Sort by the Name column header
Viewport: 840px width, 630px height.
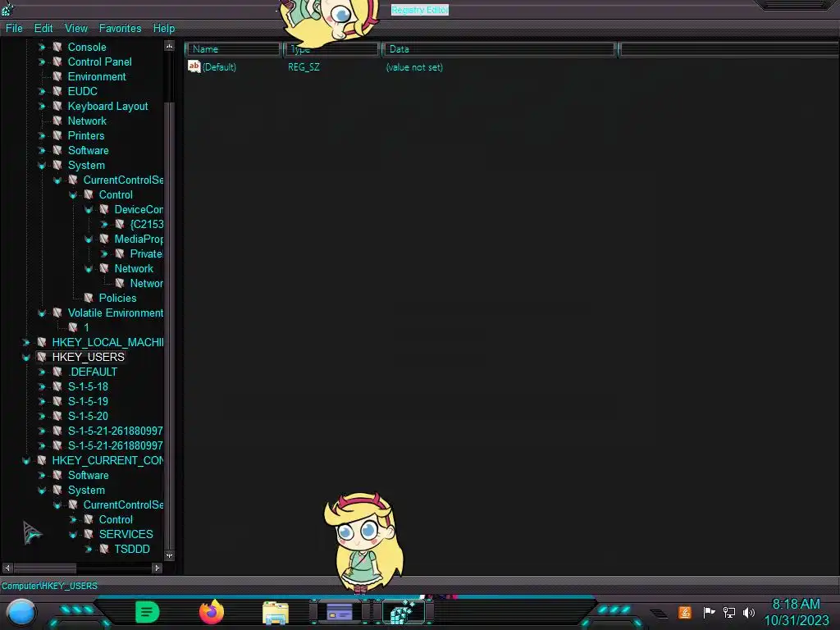click(x=234, y=49)
